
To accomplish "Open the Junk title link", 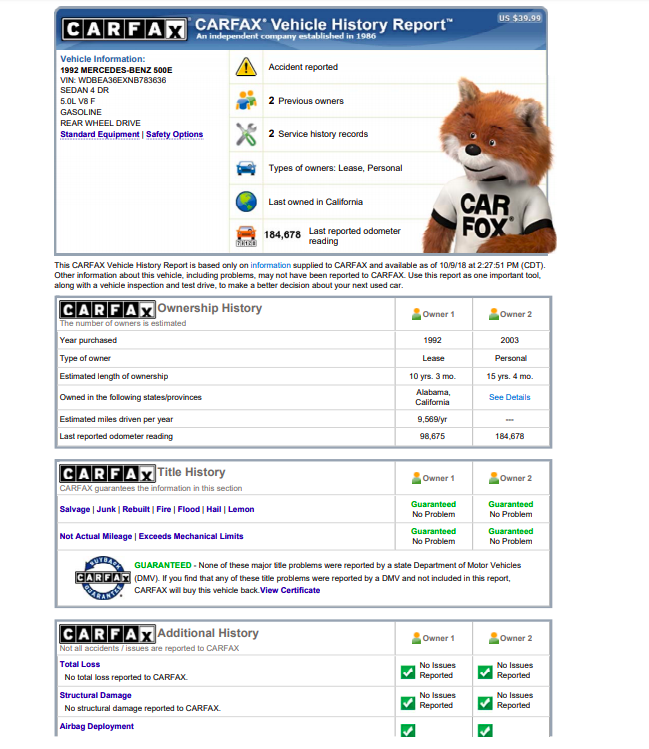I will (x=106, y=509).
